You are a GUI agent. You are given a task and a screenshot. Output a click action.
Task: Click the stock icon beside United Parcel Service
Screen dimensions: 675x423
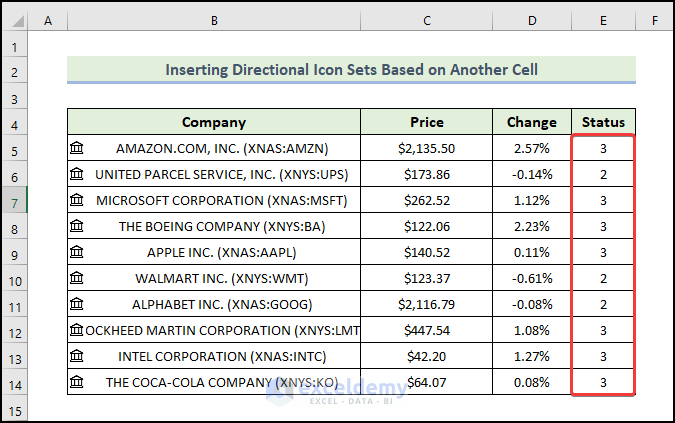click(77, 174)
